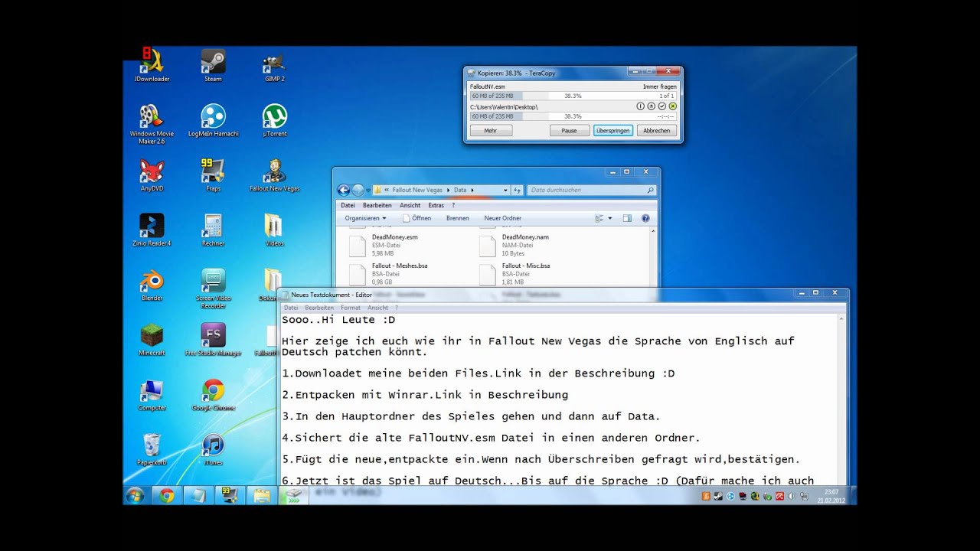Open Explorer Datei menu

point(348,205)
